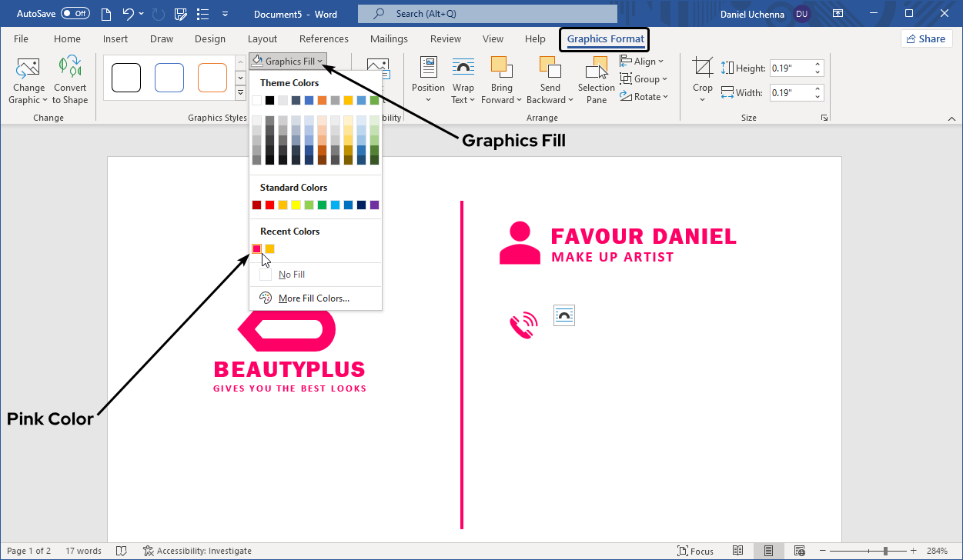
Task: Click the Wrap Text icon
Action: point(463,68)
